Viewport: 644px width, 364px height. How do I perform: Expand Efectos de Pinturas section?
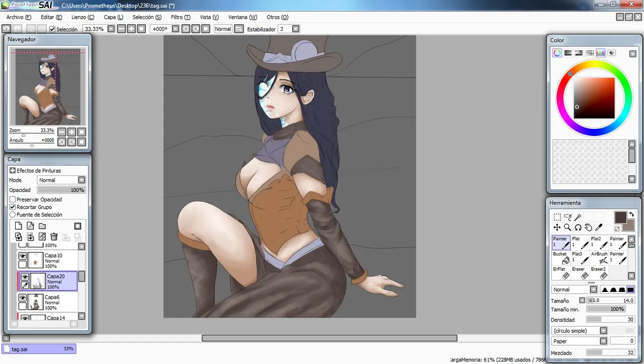point(13,171)
